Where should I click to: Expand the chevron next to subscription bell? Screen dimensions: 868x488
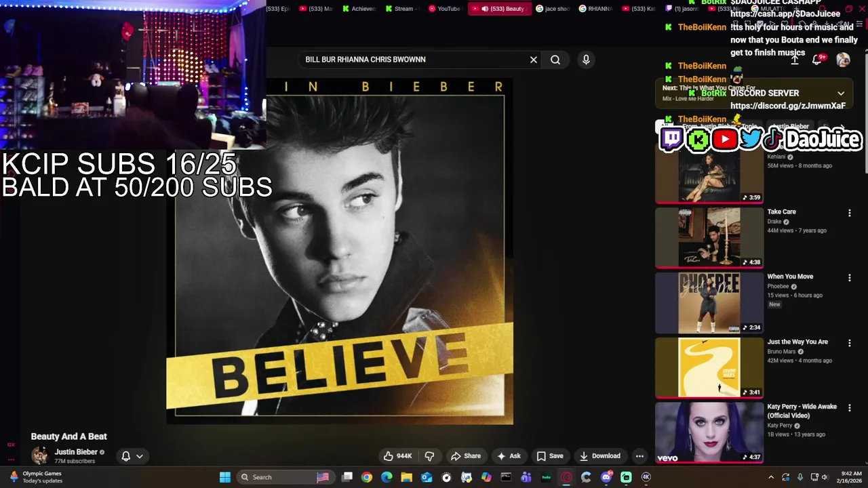(x=140, y=456)
